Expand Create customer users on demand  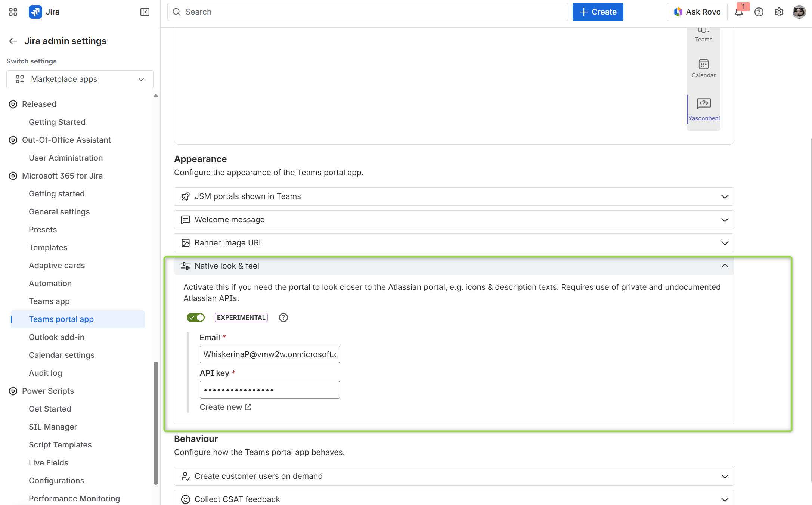(x=454, y=476)
